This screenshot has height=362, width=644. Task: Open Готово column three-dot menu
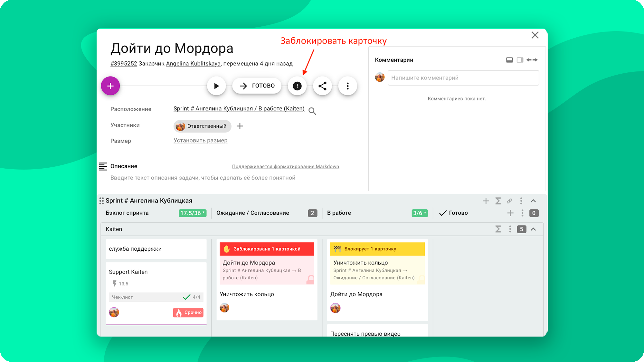pos(522,213)
